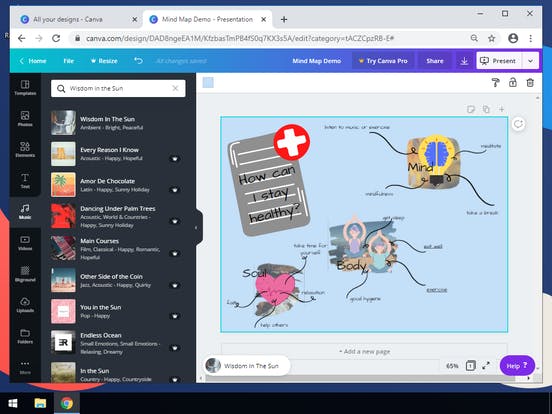Click the Share button
552x414 pixels.
pos(435,61)
